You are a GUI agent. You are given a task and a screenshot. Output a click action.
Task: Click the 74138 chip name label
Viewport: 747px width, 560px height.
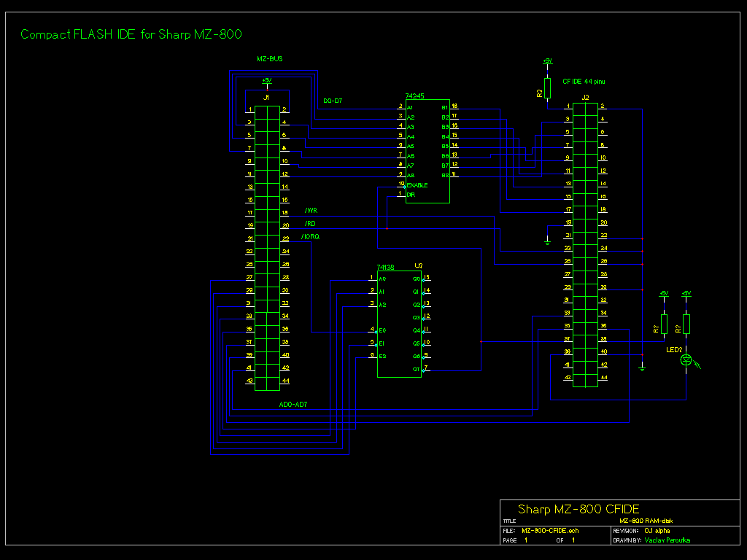(385, 267)
